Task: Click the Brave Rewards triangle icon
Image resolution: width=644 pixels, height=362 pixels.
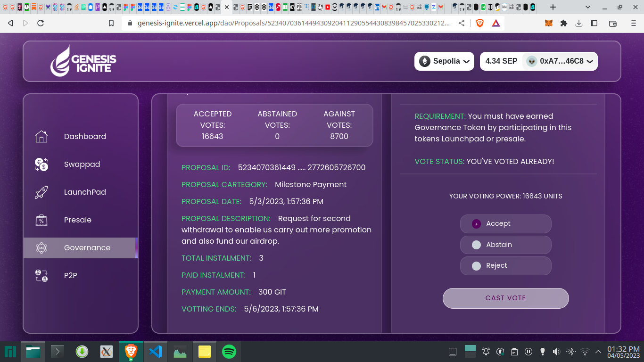Action: point(496,23)
